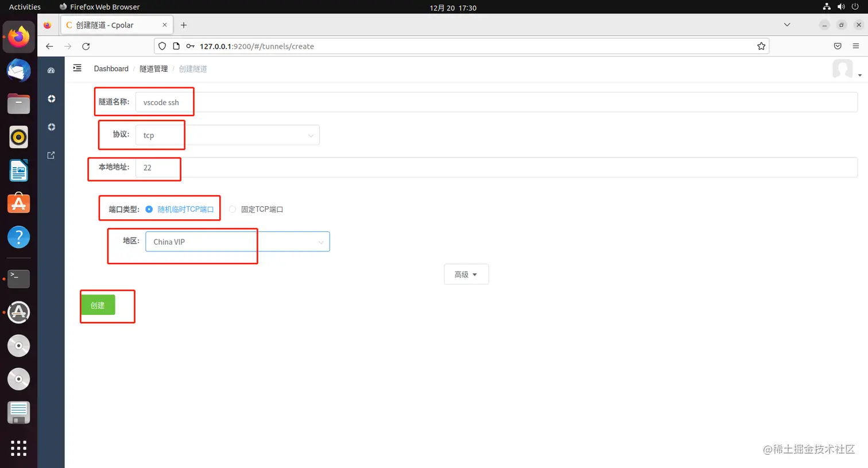Open volume system icon
868x468 pixels.
841,7
